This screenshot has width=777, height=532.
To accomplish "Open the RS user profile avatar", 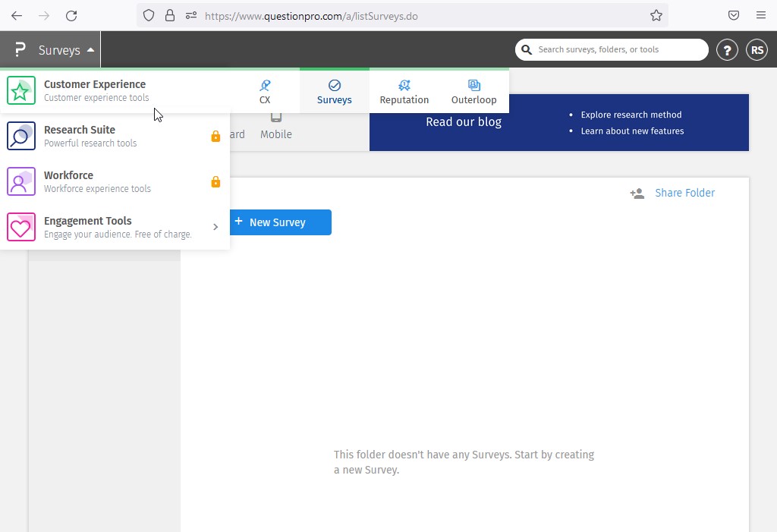I will [756, 50].
